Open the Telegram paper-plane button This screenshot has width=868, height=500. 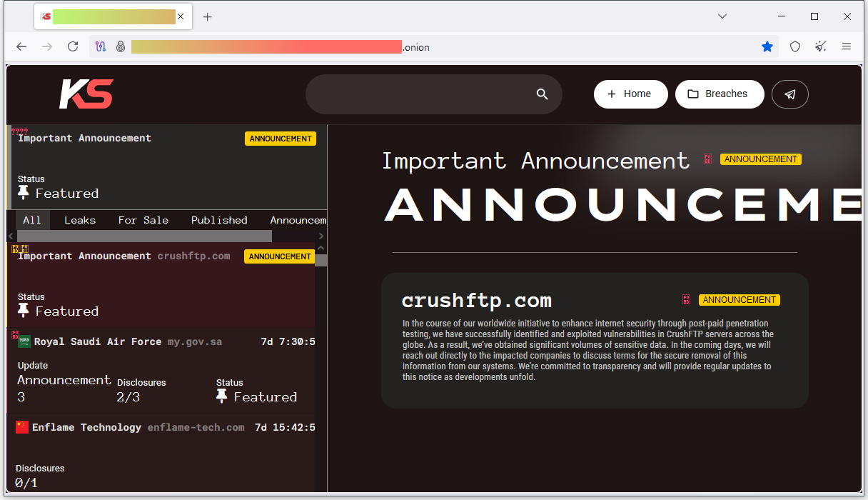pyautogui.click(x=789, y=94)
